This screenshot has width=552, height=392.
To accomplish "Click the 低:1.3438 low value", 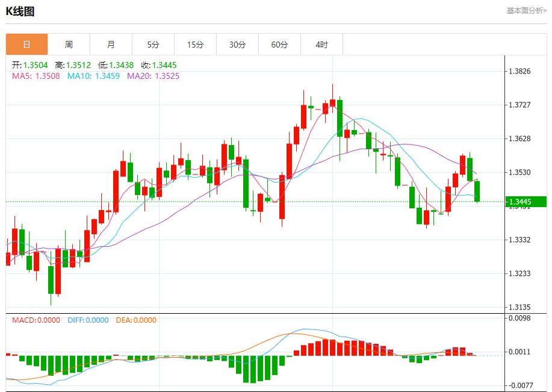I will click(x=116, y=65).
